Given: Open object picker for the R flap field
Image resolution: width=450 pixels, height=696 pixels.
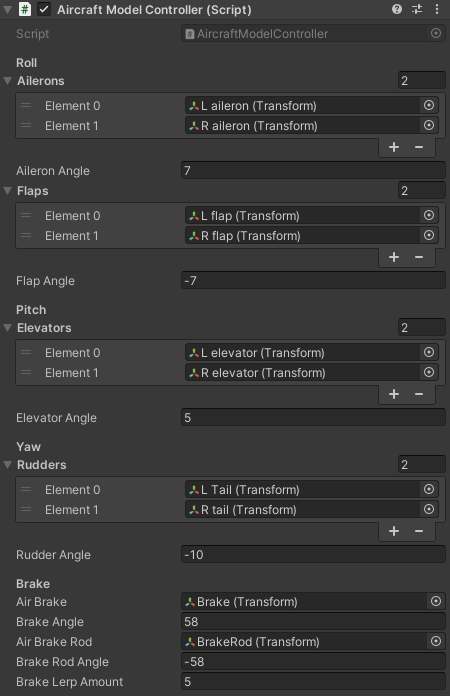Looking at the screenshot, I should click(x=429, y=235).
